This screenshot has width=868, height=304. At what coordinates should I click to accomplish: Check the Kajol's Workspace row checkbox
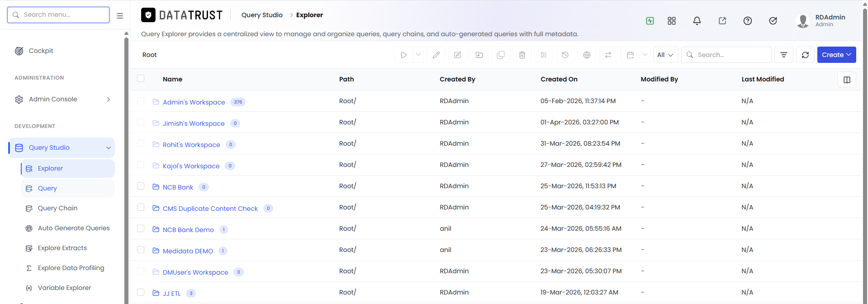[141, 165]
